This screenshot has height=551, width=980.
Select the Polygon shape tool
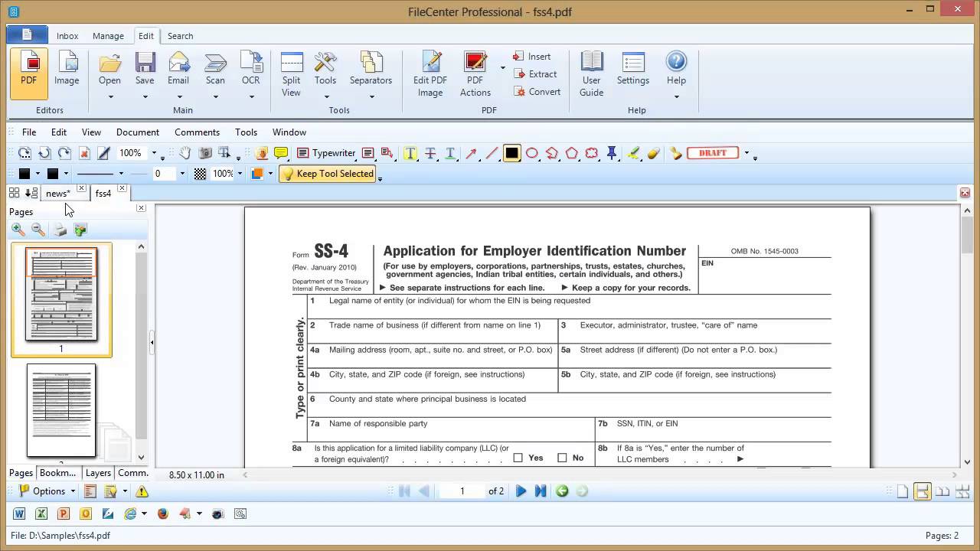pos(572,153)
